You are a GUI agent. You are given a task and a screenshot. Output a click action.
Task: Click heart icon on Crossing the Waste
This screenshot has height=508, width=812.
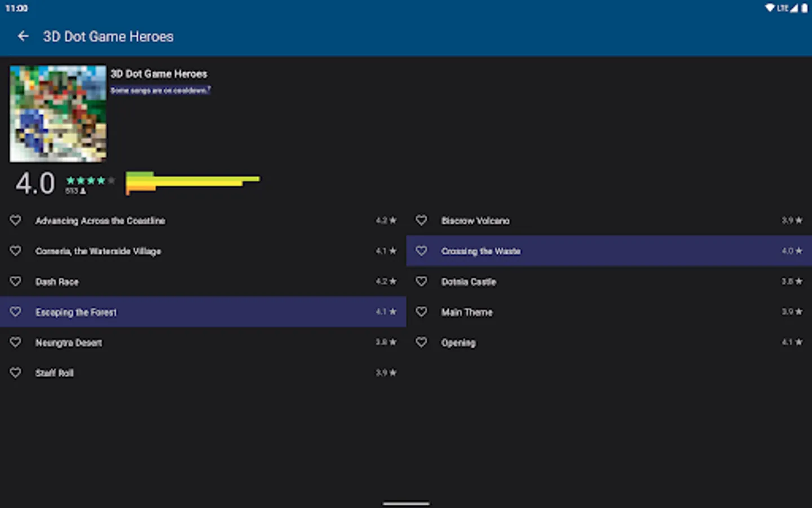(422, 251)
